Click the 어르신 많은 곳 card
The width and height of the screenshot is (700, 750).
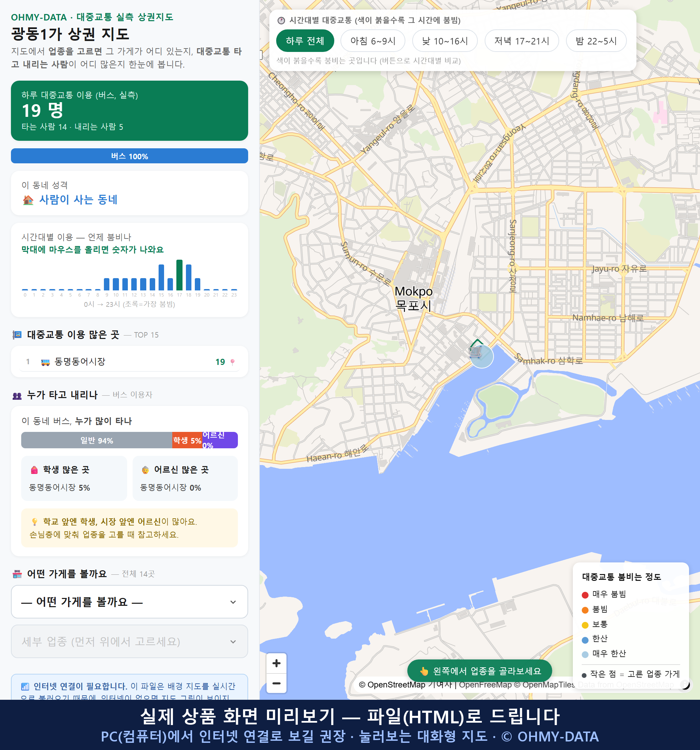click(x=185, y=478)
